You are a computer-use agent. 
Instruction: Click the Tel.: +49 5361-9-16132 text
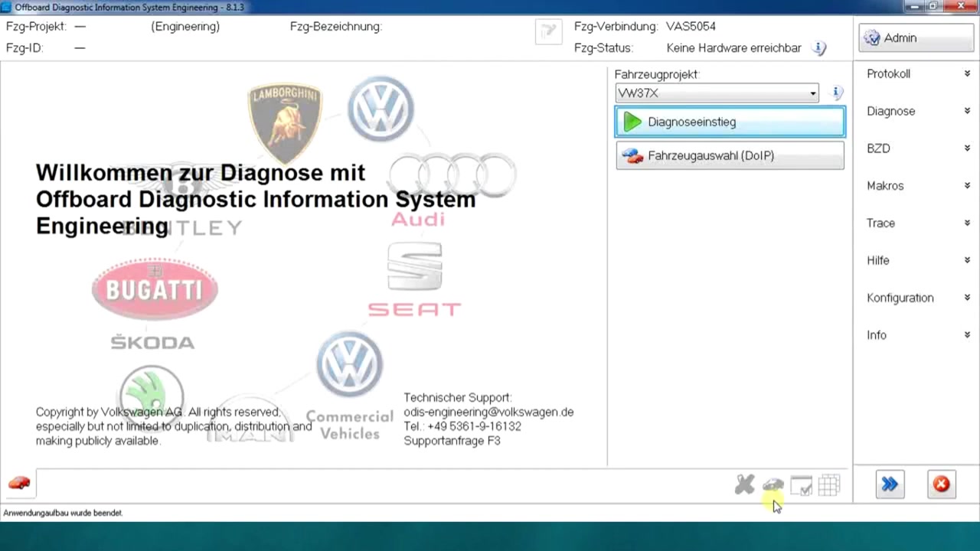462,426
